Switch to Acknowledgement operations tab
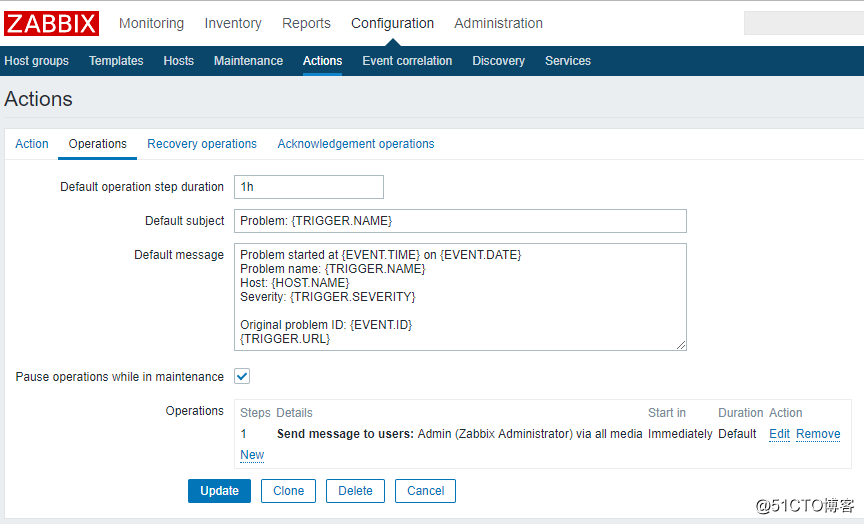Image resolution: width=864 pixels, height=524 pixels. click(x=356, y=144)
